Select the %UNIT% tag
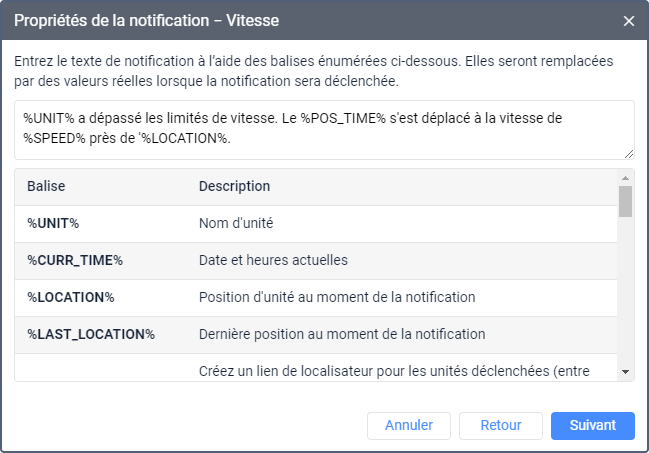The width and height of the screenshot is (649, 453). click(53, 223)
